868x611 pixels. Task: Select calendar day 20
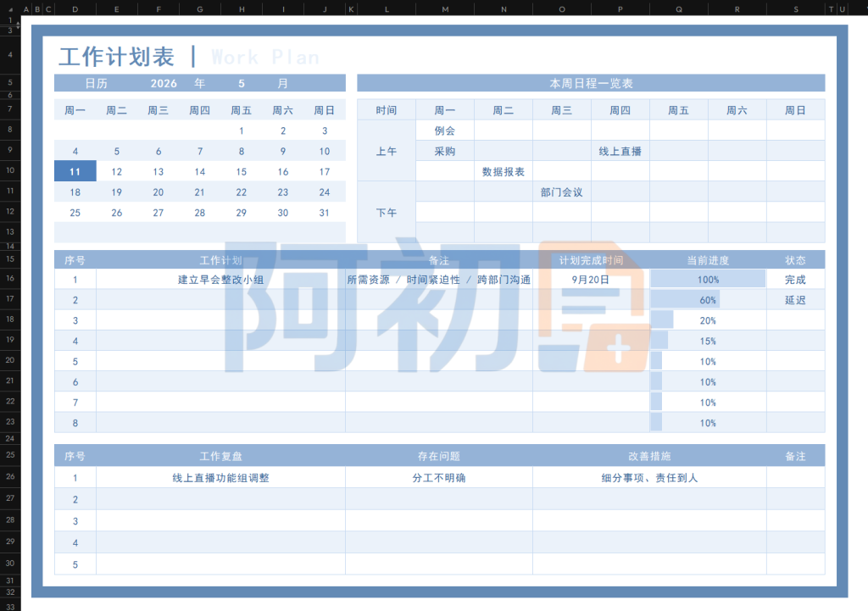(x=159, y=192)
